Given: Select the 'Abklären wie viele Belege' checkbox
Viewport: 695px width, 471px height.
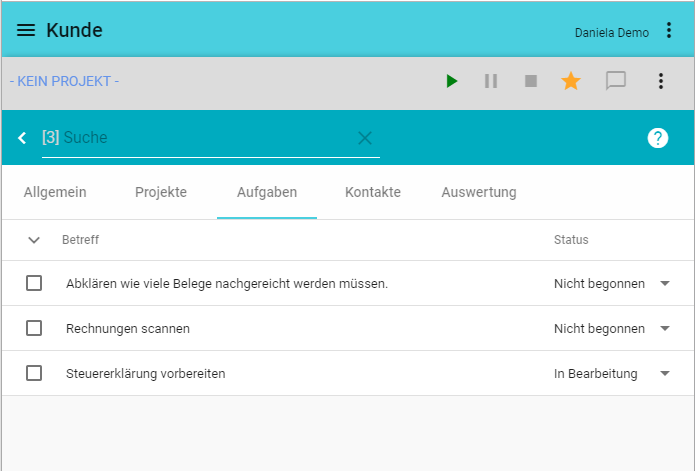Looking at the screenshot, I should pos(34,283).
